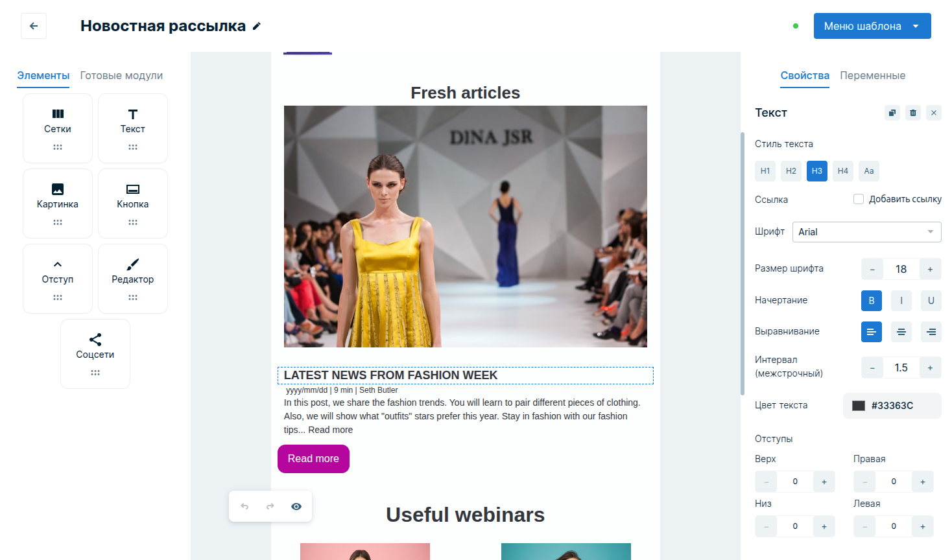Close the Текст properties panel

tap(934, 113)
